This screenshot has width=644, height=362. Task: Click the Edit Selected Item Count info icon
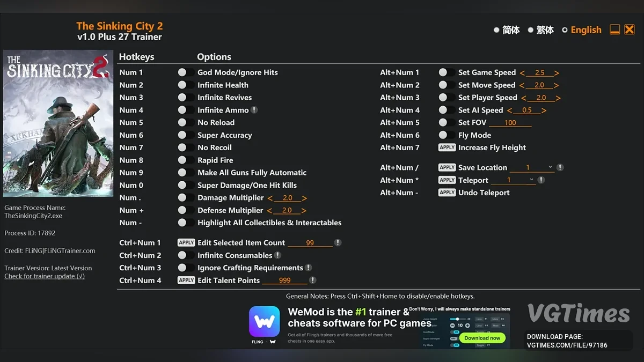[338, 242]
